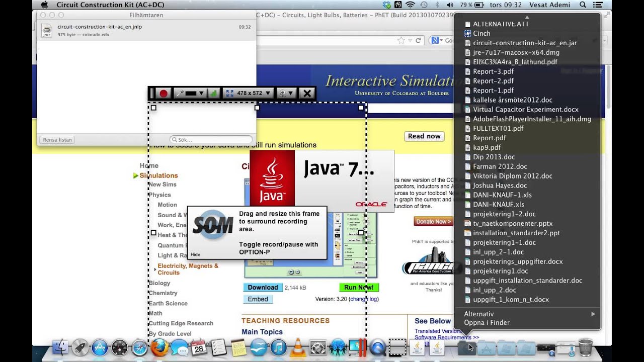Open the Chemistry category link
The width and height of the screenshot is (644, 362).
pos(163,293)
